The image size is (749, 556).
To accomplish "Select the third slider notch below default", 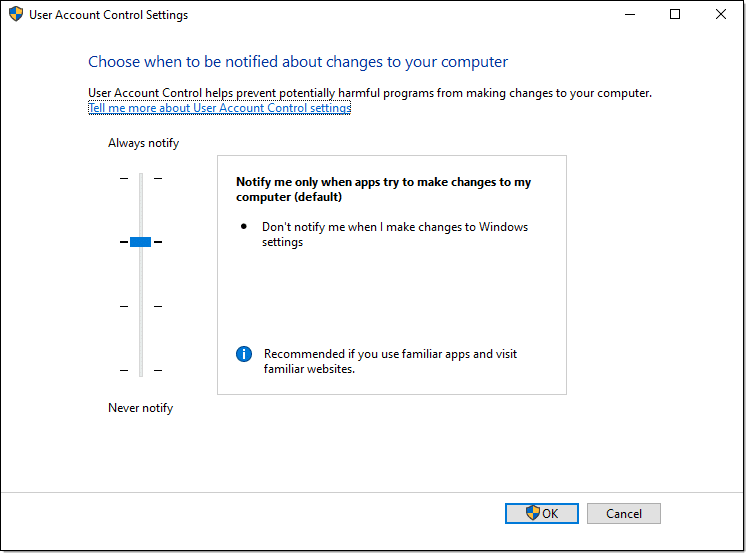I will point(141,306).
